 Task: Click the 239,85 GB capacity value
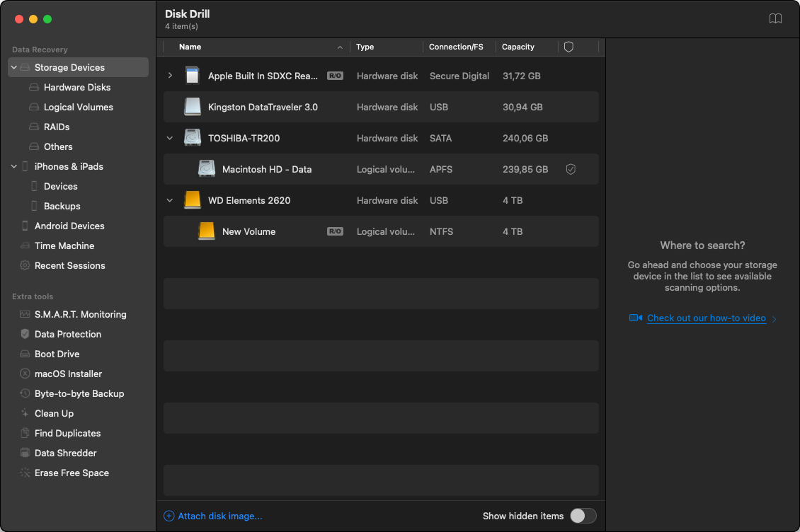pos(525,169)
